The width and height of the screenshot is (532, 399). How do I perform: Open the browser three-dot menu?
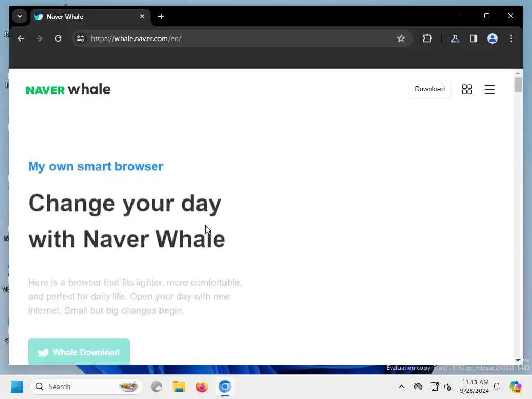pyautogui.click(x=511, y=38)
